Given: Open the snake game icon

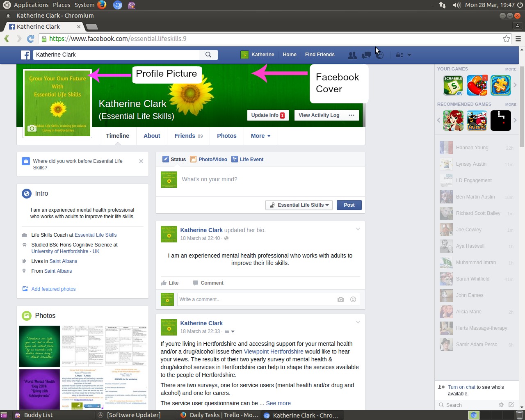Looking at the screenshot, I should click(x=501, y=121).
